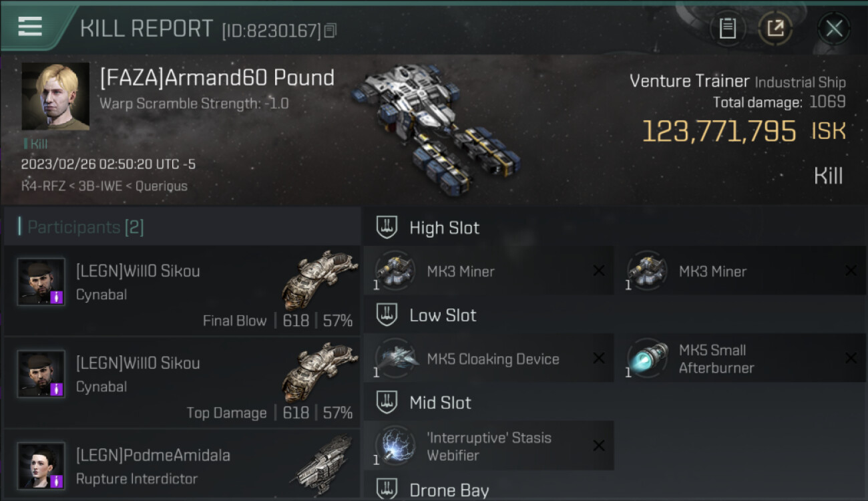Open WillO Sikou Final Blow entry
This screenshot has width=868, height=501.
pos(182,291)
